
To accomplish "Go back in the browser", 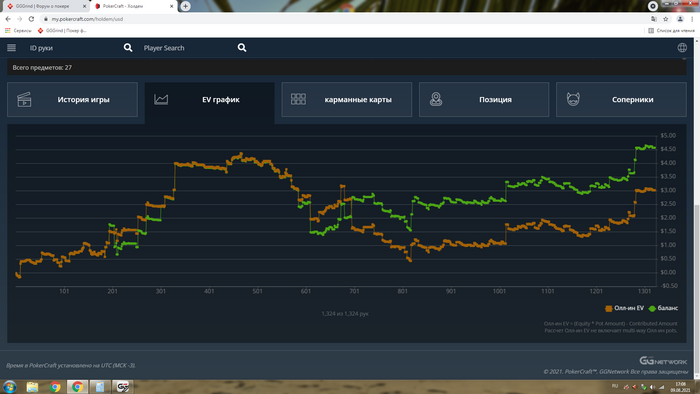I will pos(8,19).
